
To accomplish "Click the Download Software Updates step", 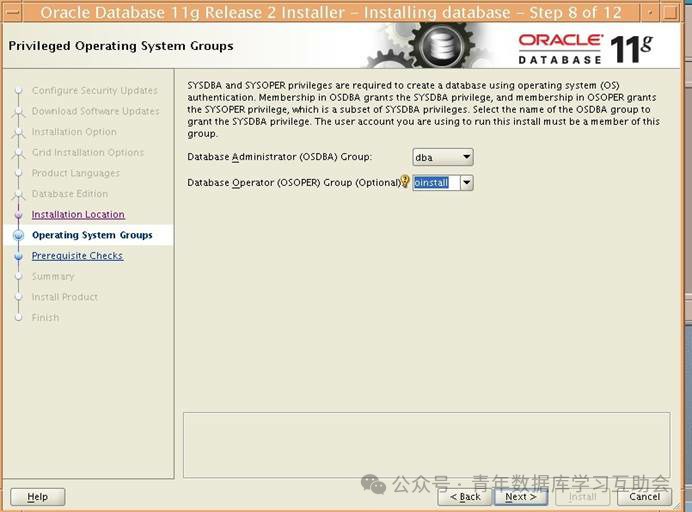I will pyautogui.click(x=95, y=111).
